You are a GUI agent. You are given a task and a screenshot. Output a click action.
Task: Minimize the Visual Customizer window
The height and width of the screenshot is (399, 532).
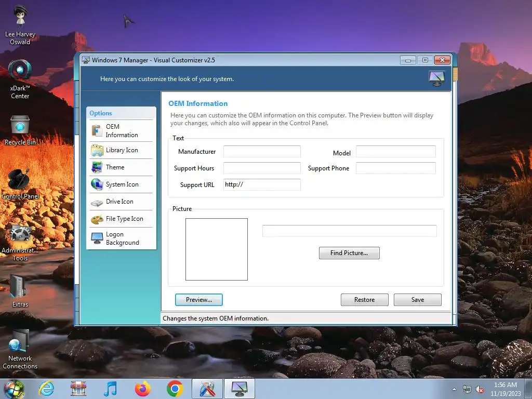pos(408,60)
